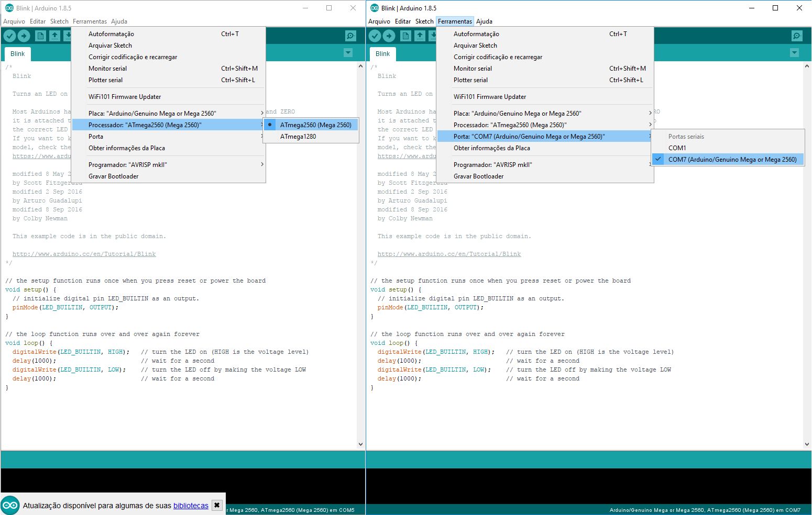Open arduino.cc Tutorial/Blink link in right editor
The image size is (812, 515).
(x=449, y=254)
